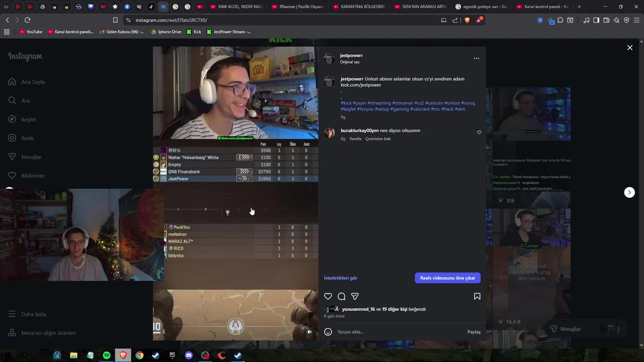Switch to the Kanal kontrol paneli tab
644x362 pixels.
tap(543, 7)
